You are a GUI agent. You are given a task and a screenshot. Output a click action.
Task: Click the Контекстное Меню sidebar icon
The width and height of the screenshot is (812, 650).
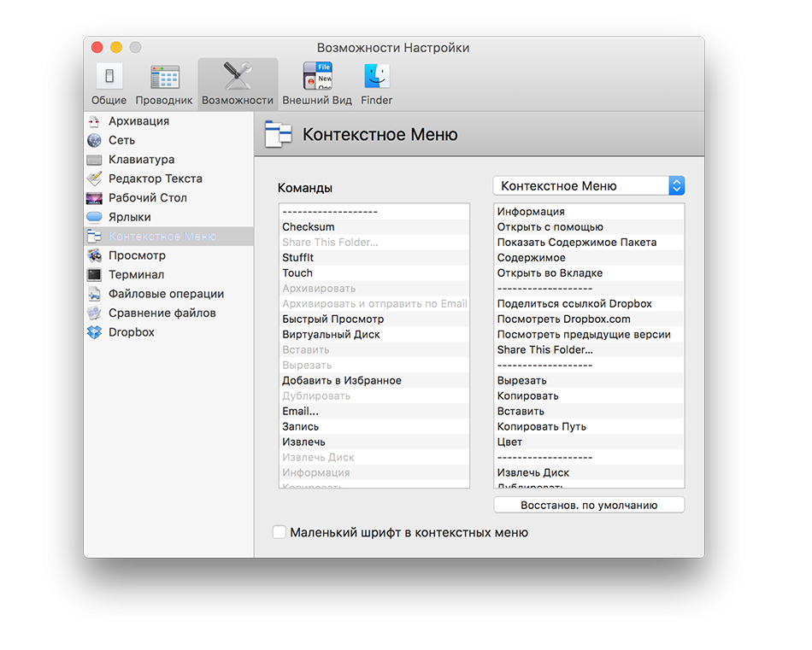[94, 236]
